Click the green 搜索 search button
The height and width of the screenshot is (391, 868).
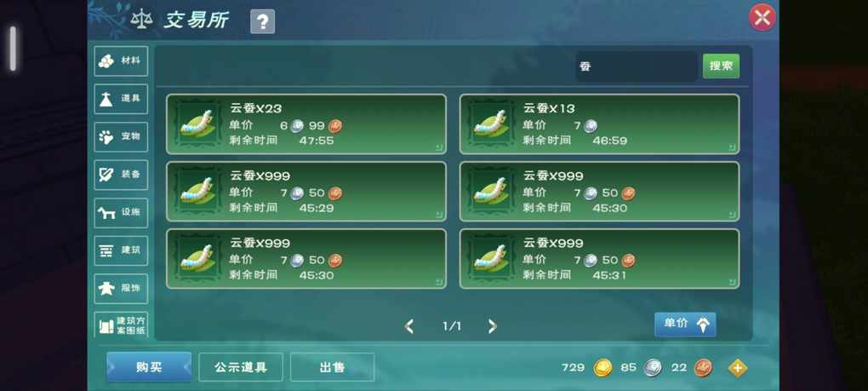click(x=721, y=66)
